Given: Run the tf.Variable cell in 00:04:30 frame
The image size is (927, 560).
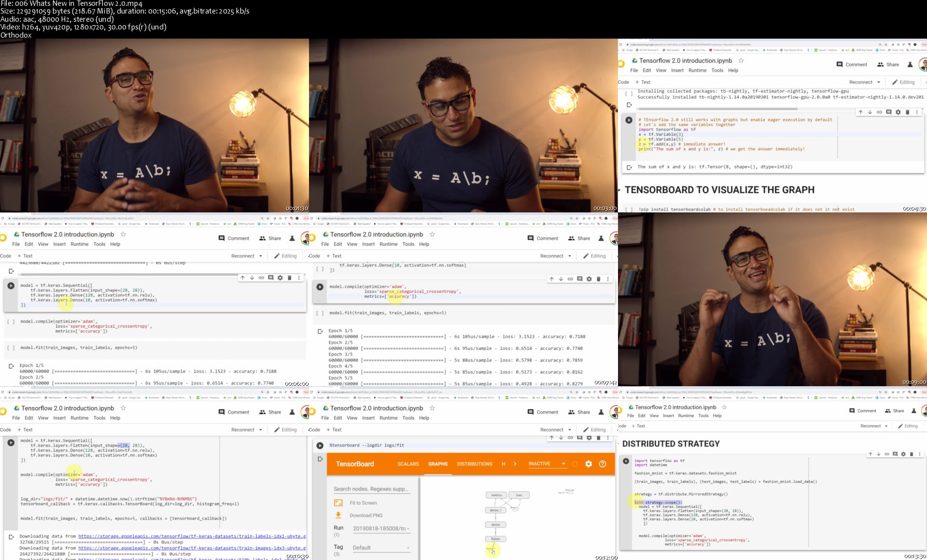Looking at the screenshot, I should (629, 120).
